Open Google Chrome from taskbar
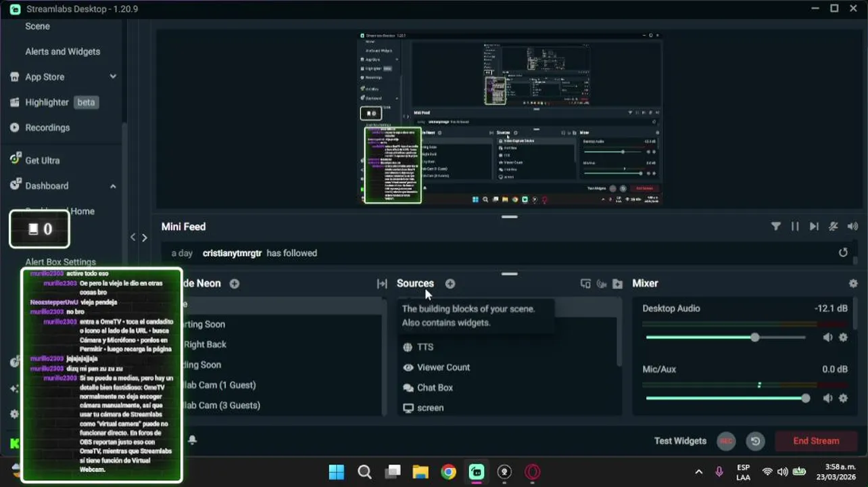Image resolution: width=868 pixels, height=487 pixels. pos(449,472)
